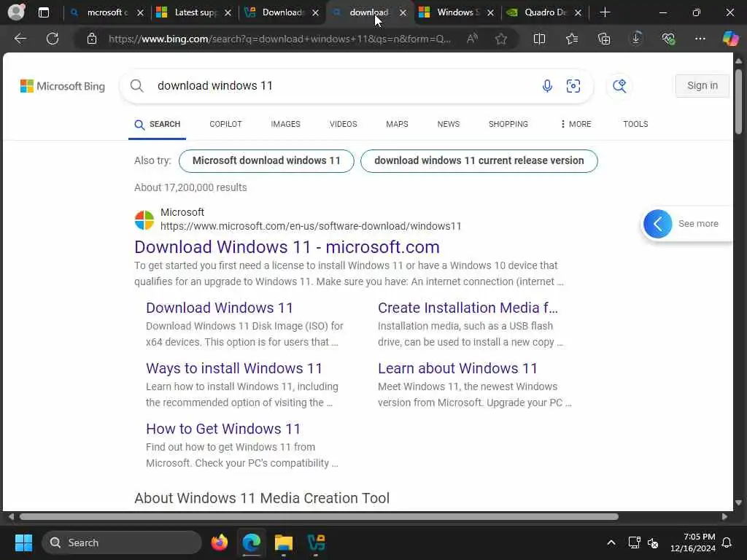Open 'Download Windows 11 - microsoft.com' result
This screenshot has width=747, height=560.
click(x=287, y=247)
